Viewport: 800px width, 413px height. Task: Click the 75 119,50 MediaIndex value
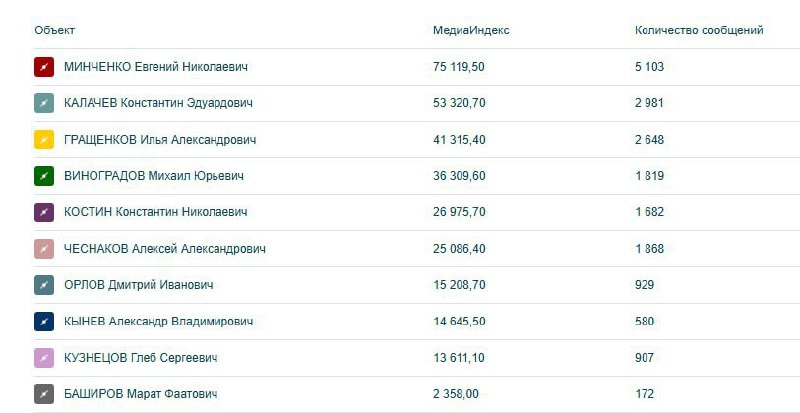(x=459, y=67)
